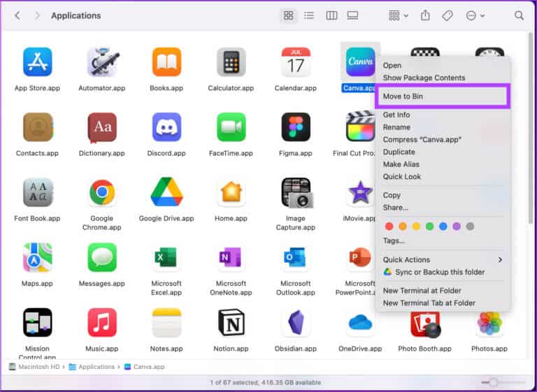The image size is (537, 392).
Task: Click the search magnifier icon
Action: tap(519, 15)
